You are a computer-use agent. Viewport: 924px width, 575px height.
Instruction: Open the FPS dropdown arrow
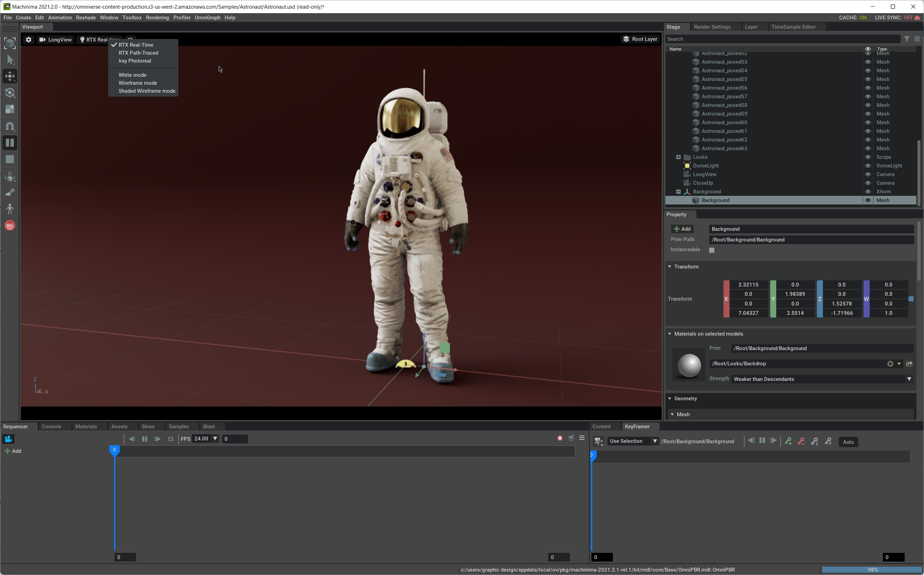[x=215, y=439]
